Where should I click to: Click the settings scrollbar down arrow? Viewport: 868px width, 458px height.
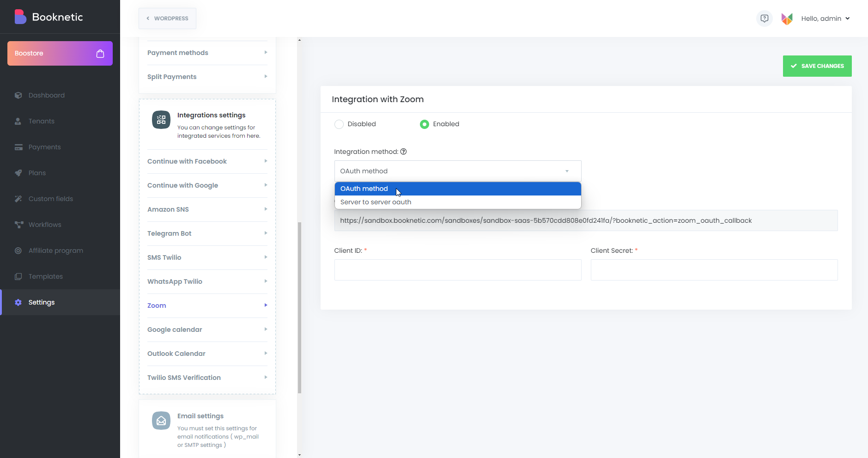pos(299,455)
